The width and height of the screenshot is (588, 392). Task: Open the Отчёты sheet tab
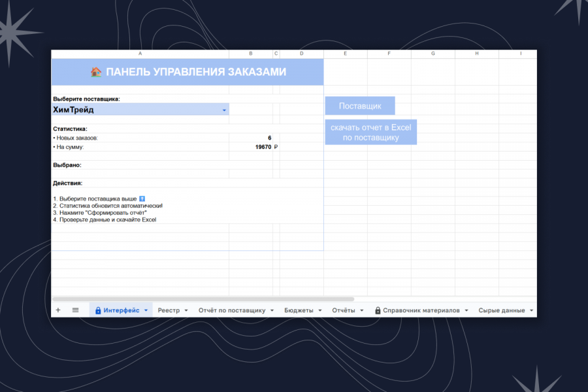[344, 310]
